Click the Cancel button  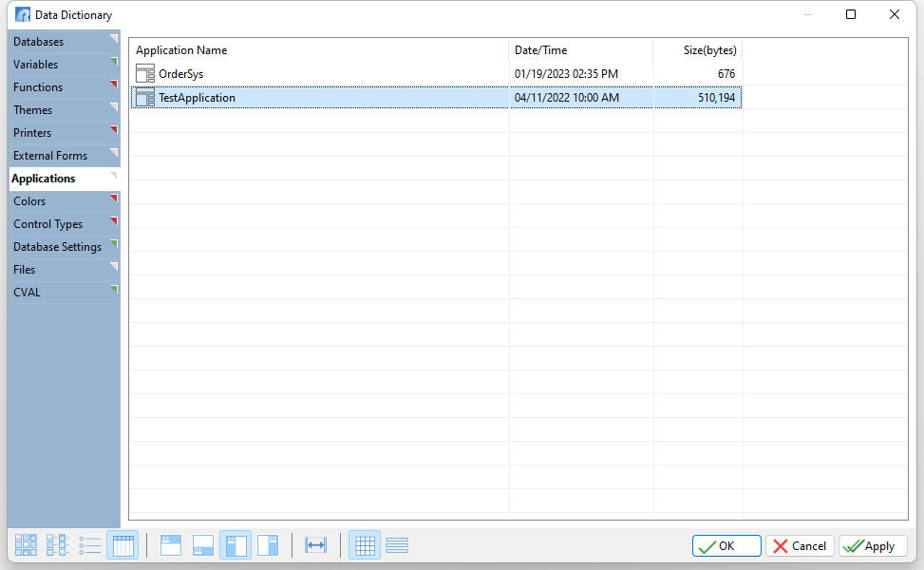coord(800,546)
